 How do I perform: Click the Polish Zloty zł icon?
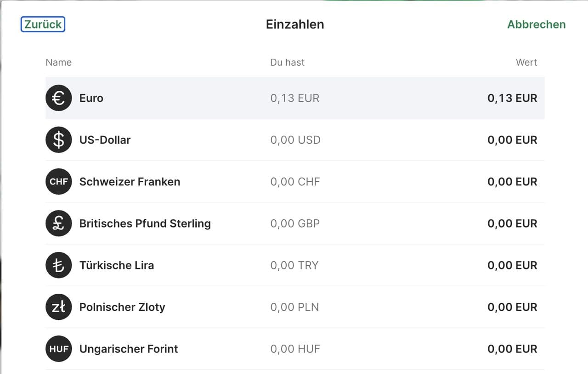coord(59,307)
